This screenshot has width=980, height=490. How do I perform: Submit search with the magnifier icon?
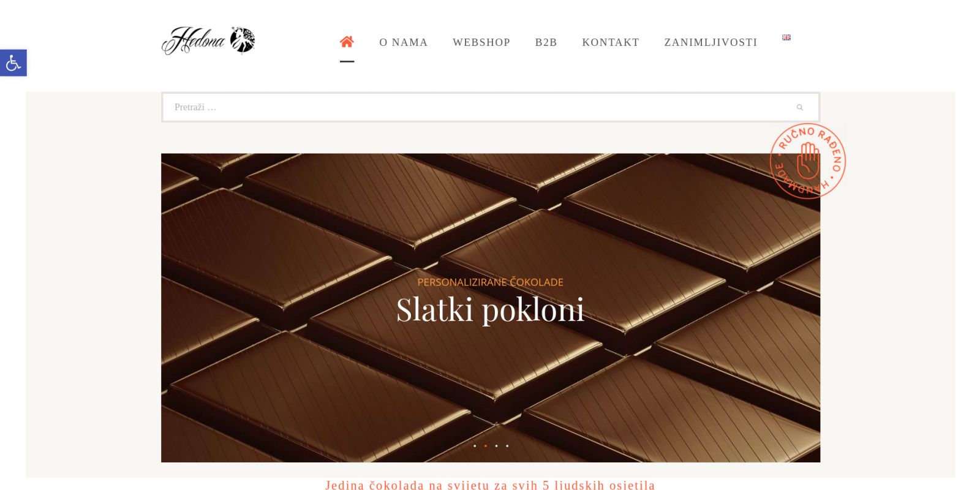[x=799, y=107]
